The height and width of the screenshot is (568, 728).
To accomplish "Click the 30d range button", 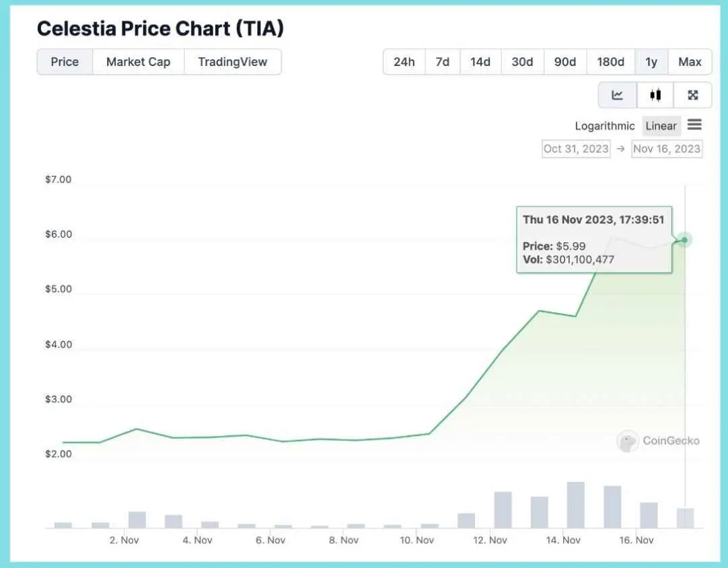I will pos(522,62).
